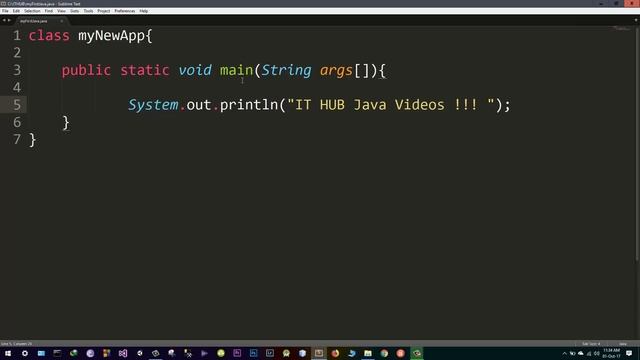Screen dimensions: 640x360
Task: Open the Find menu
Action: (x=49, y=11)
